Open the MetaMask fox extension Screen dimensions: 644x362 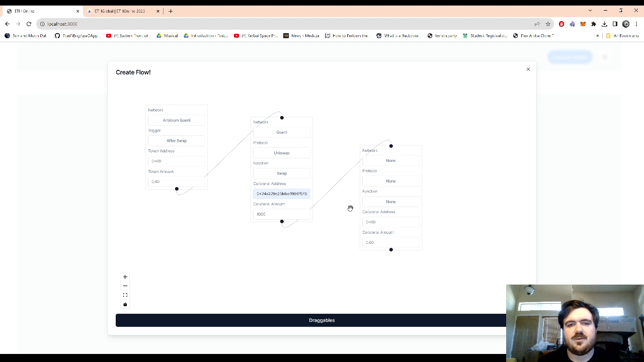[583, 24]
